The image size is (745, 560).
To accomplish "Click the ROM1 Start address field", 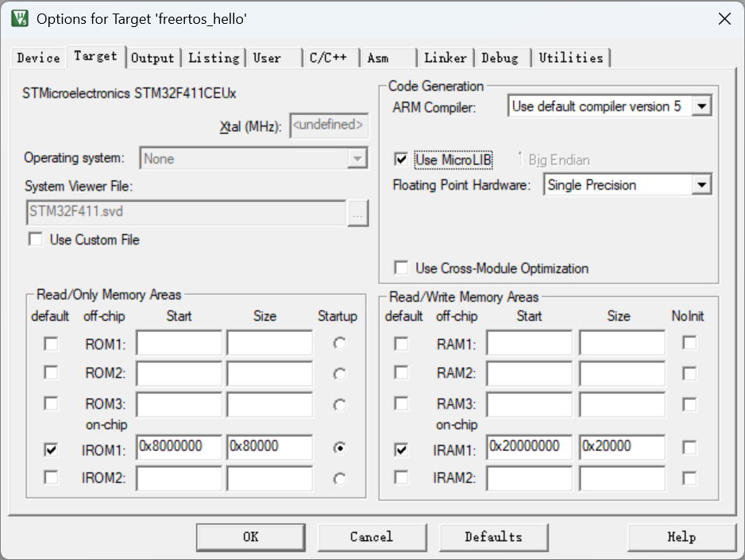I will tap(179, 343).
